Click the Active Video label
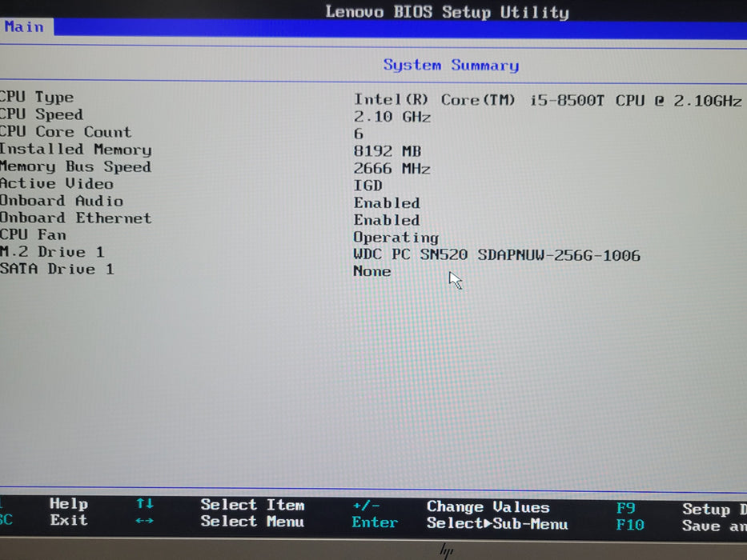The width and height of the screenshot is (747, 560). pyautogui.click(x=57, y=183)
